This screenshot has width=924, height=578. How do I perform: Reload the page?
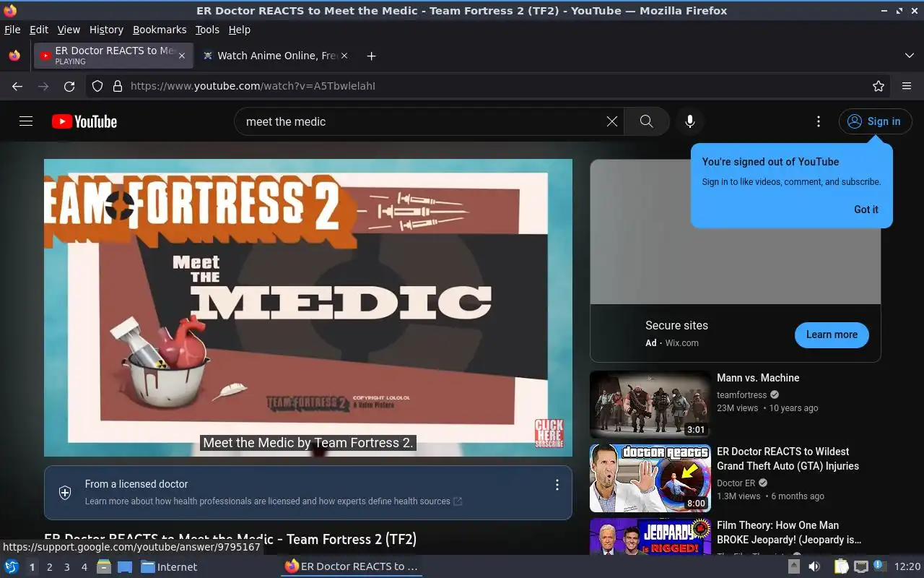[69, 86]
